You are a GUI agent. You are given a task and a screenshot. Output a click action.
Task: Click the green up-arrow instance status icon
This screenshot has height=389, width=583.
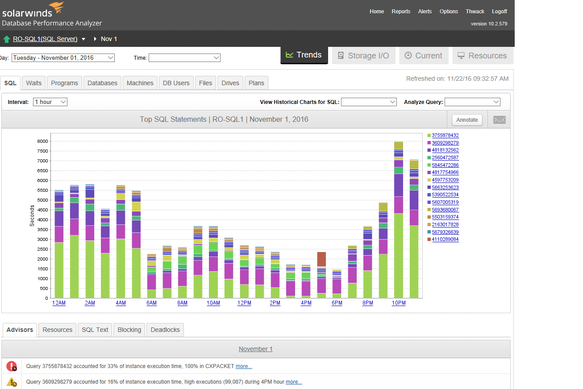[x=6, y=39]
